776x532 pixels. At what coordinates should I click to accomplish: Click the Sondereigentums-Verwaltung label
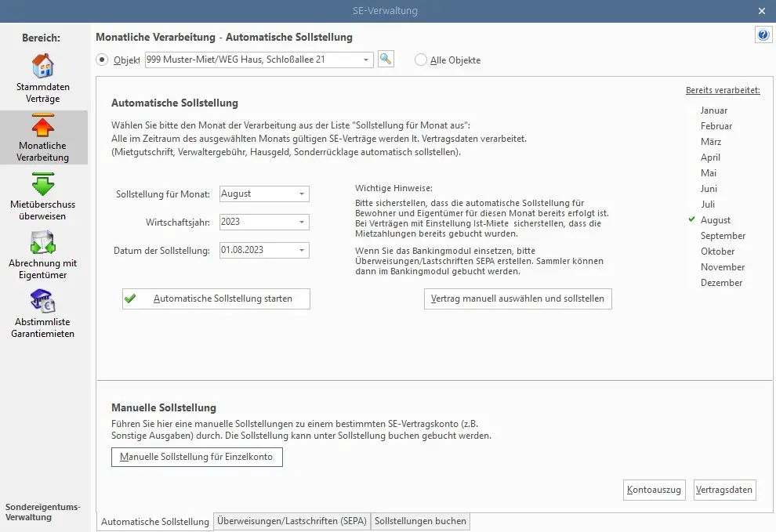(x=42, y=512)
